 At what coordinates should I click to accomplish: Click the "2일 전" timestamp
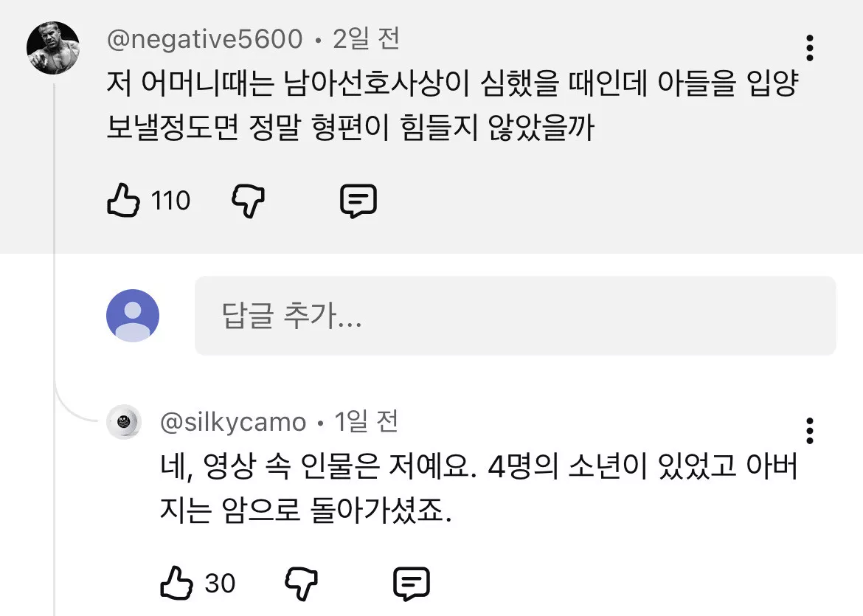tap(366, 39)
